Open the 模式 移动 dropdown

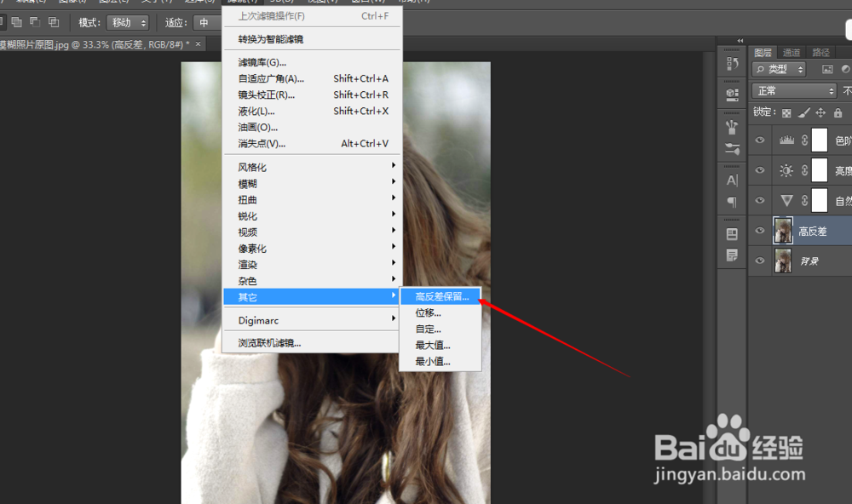tap(128, 22)
